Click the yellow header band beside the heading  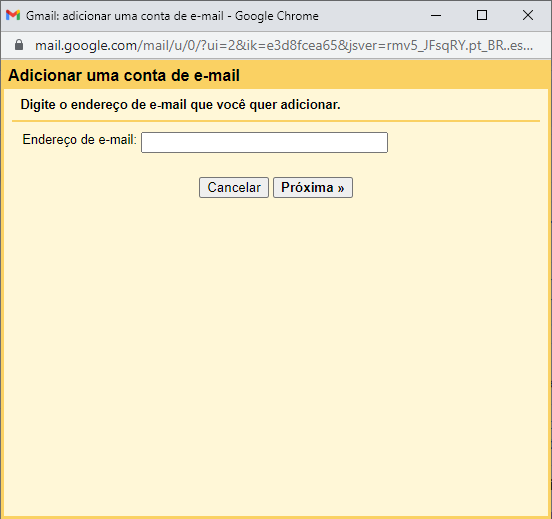click(x=394, y=75)
